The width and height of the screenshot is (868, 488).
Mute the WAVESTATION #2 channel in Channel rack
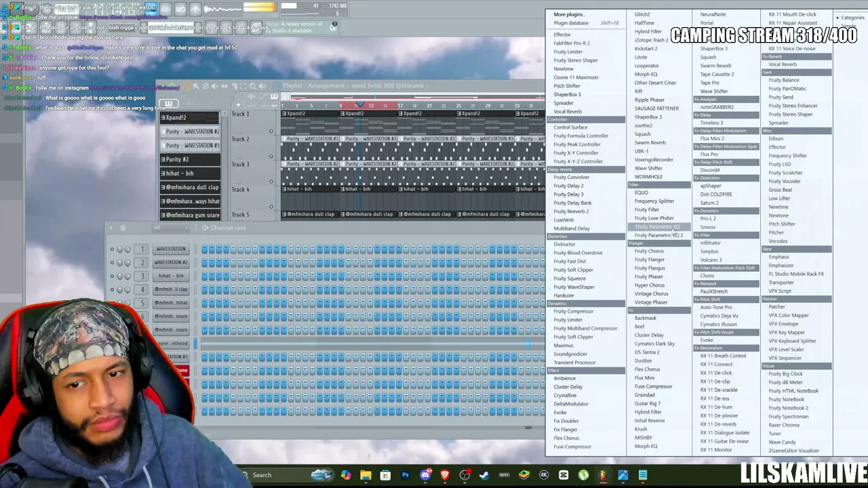pyautogui.click(x=112, y=262)
